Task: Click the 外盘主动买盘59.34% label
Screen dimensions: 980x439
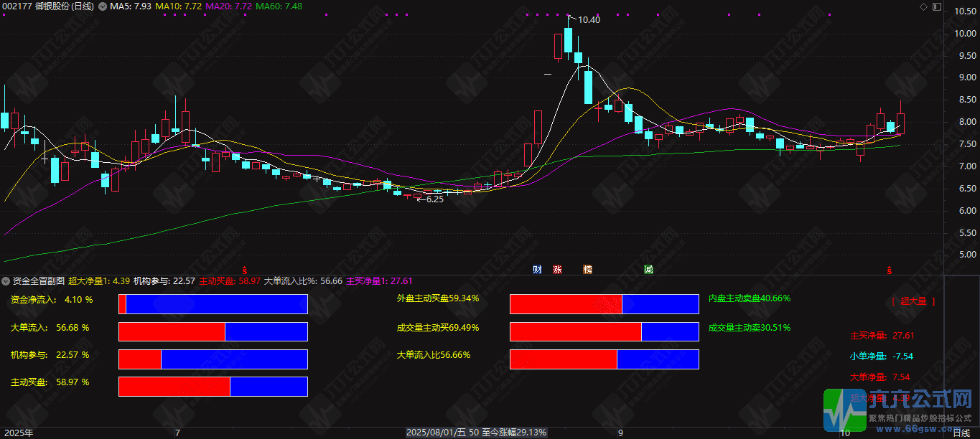Action: click(x=438, y=298)
